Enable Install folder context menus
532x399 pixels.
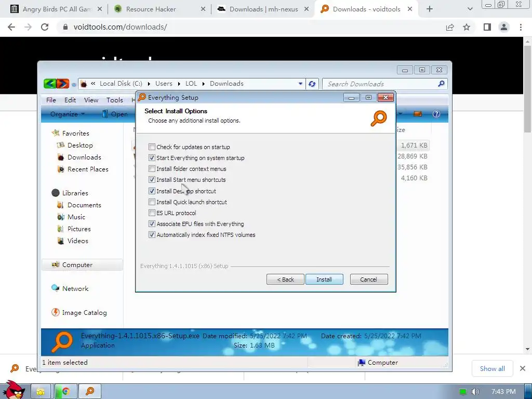152,169
